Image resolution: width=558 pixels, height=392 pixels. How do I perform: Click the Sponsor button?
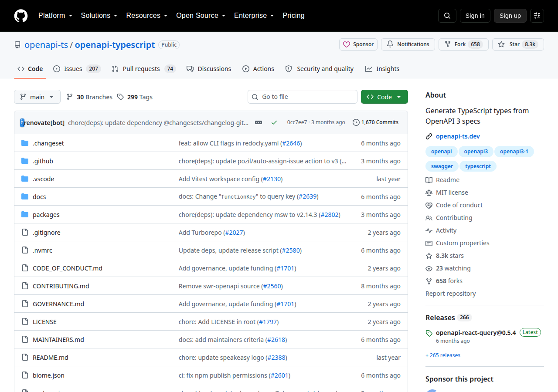[358, 44]
